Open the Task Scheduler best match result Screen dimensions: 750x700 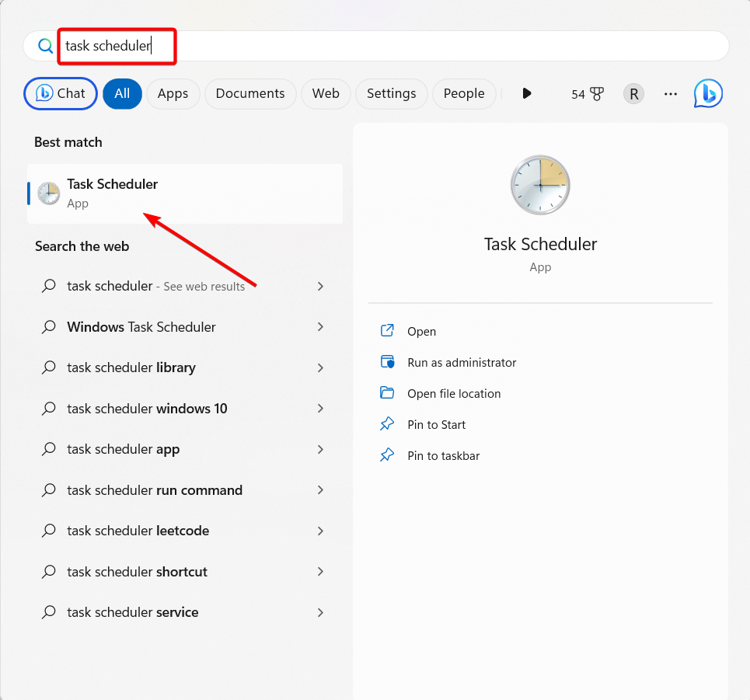click(x=185, y=193)
